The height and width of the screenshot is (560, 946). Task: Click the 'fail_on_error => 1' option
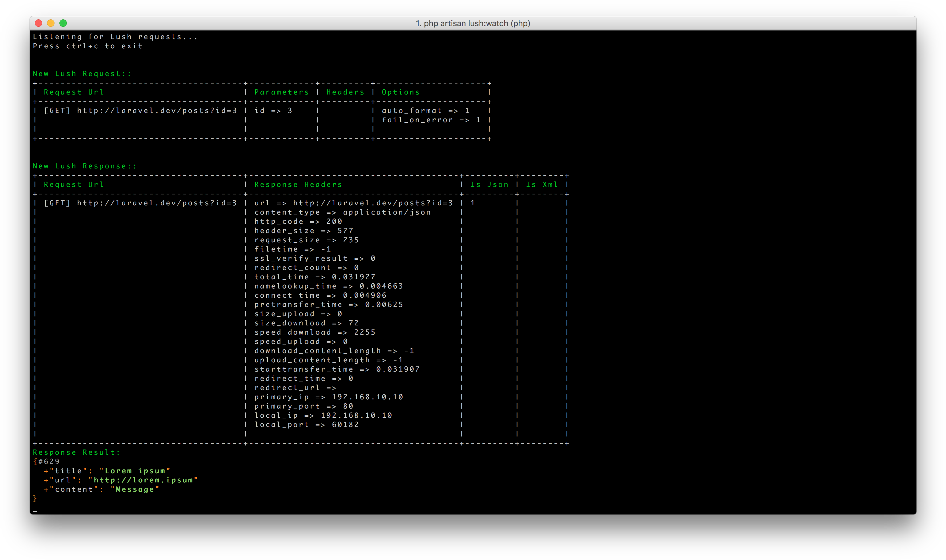coord(431,120)
